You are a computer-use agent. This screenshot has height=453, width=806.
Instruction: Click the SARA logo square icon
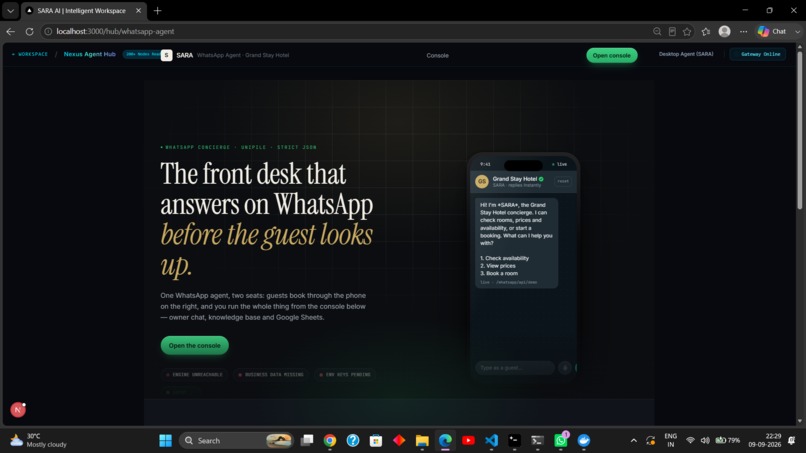166,55
